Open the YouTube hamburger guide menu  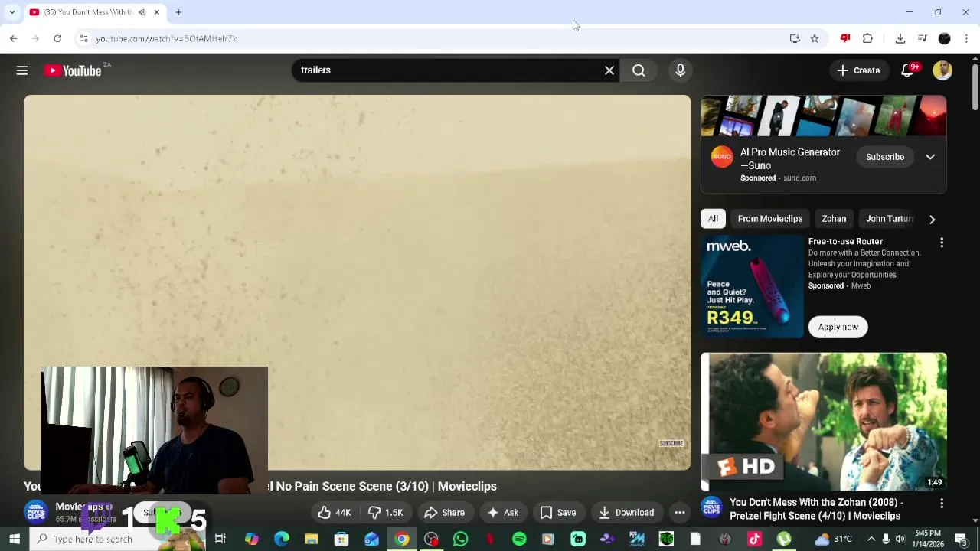tap(22, 70)
